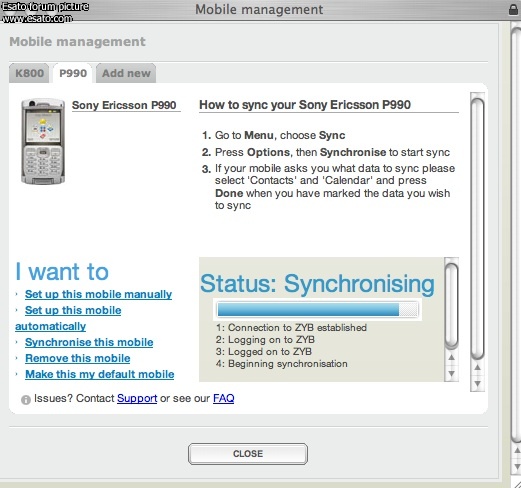
Task: Click step 1 'Go to Menu, choose Sync'
Action: [273, 135]
